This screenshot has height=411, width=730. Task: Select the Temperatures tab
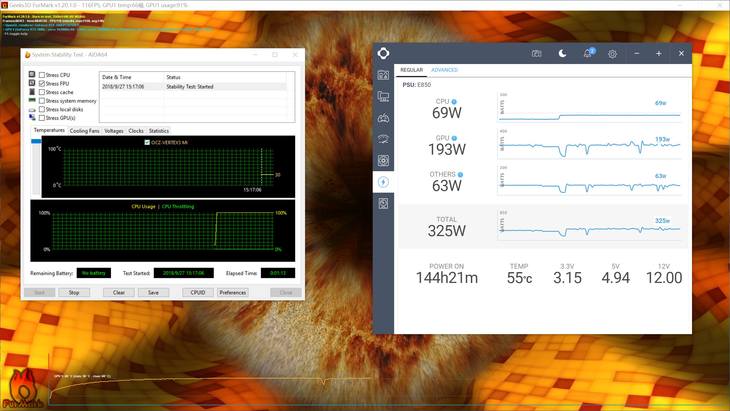click(49, 130)
